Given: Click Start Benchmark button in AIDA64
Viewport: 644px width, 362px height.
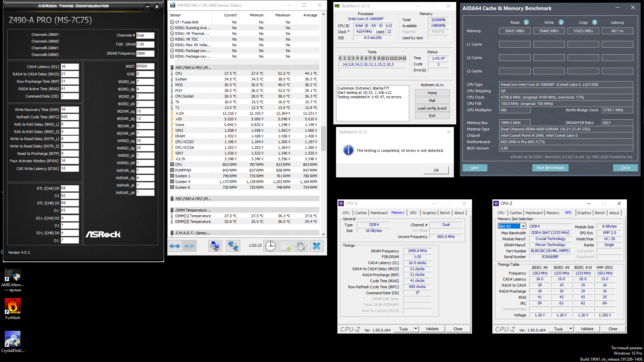Looking at the screenshot, I should 550,168.
